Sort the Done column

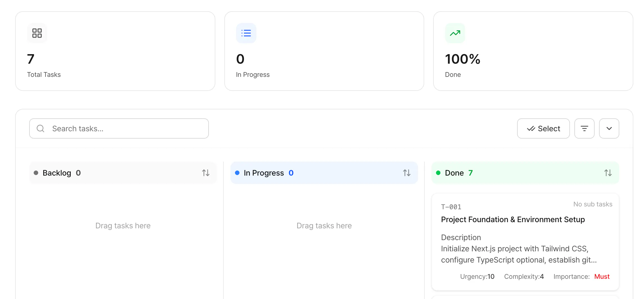[608, 173]
